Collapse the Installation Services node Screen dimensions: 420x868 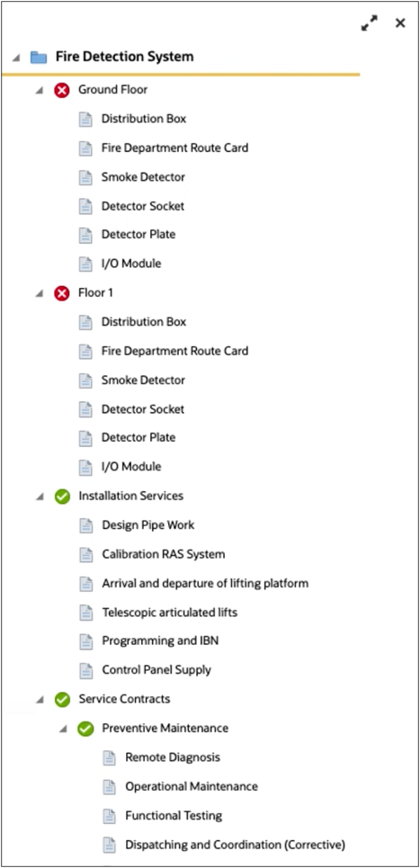(39, 497)
